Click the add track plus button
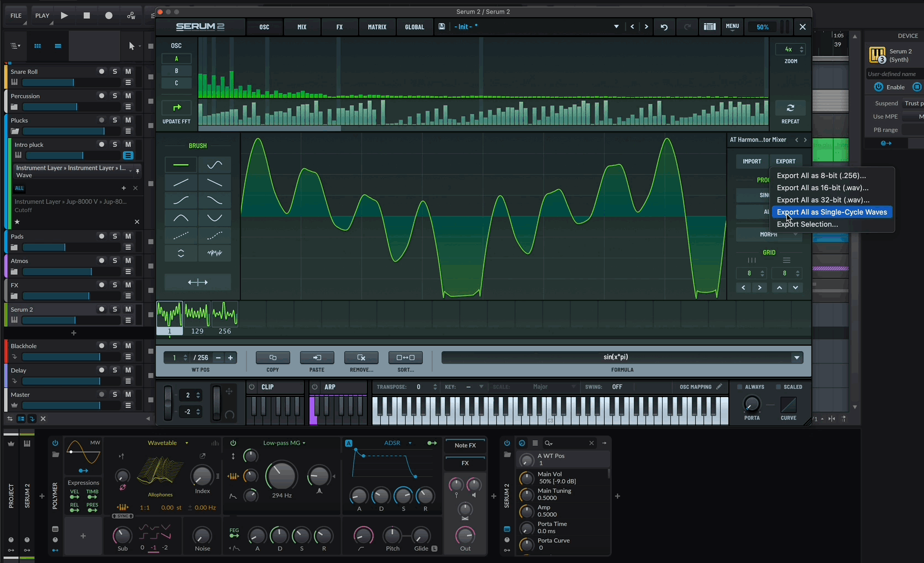 click(x=73, y=333)
